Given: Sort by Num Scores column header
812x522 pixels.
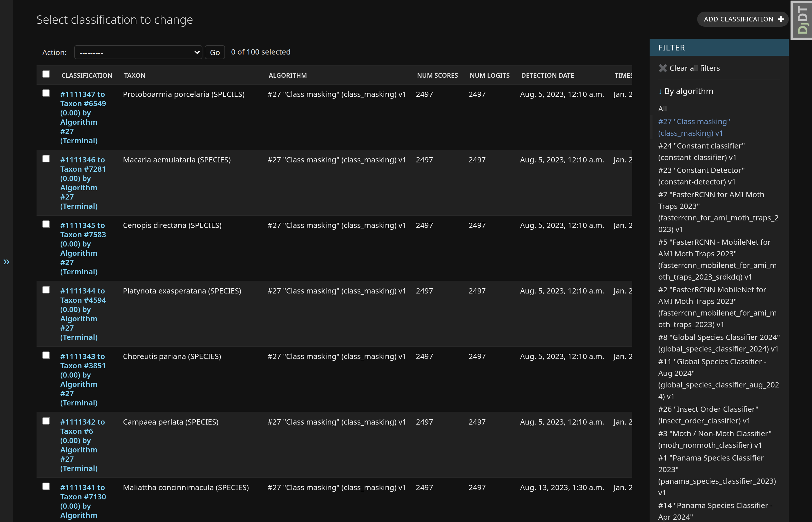Looking at the screenshot, I should (x=437, y=76).
